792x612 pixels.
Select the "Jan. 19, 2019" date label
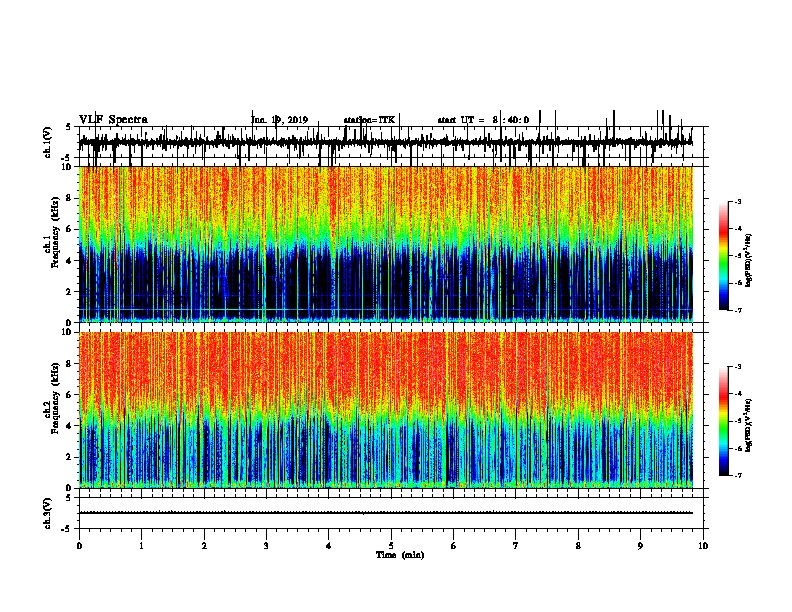279,120
